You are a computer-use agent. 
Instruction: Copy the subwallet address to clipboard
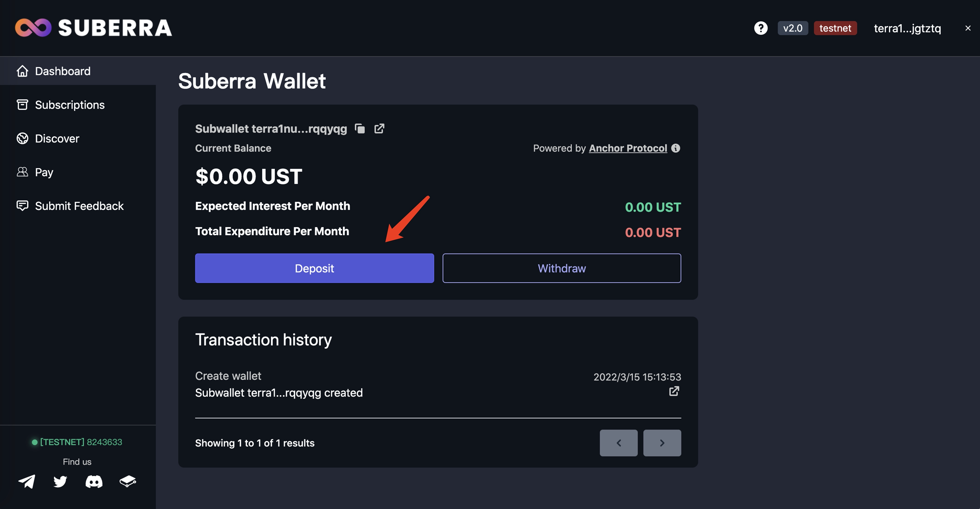click(359, 128)
